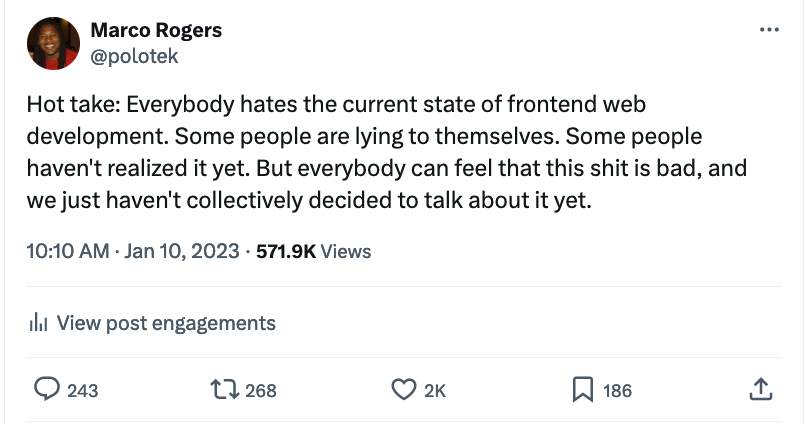
Task: Click the word "Views" label
Action: [346, 251]
